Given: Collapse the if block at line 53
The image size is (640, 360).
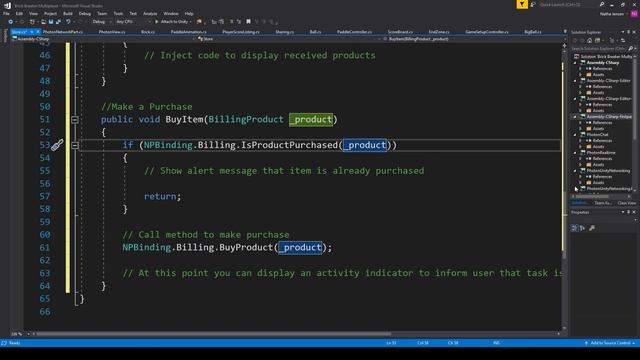Looking at the screenshot, I should click(75, 145).
